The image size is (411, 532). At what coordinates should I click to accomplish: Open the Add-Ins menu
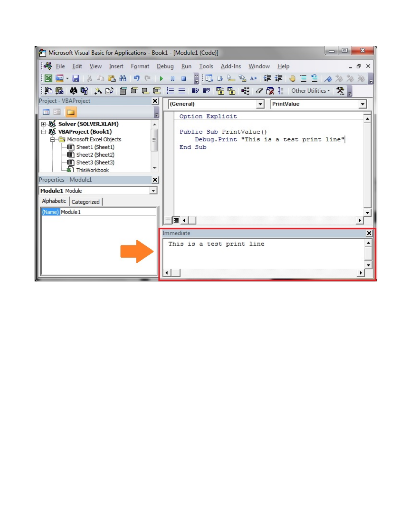(x=231, y=66)
